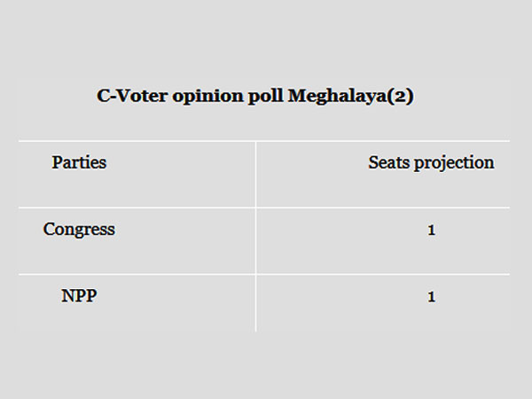The width and height of the screenshot is (532, 399).
Task: Click the C-Voter opinion poll Meghalaya title
Action: tap(255, 97)
